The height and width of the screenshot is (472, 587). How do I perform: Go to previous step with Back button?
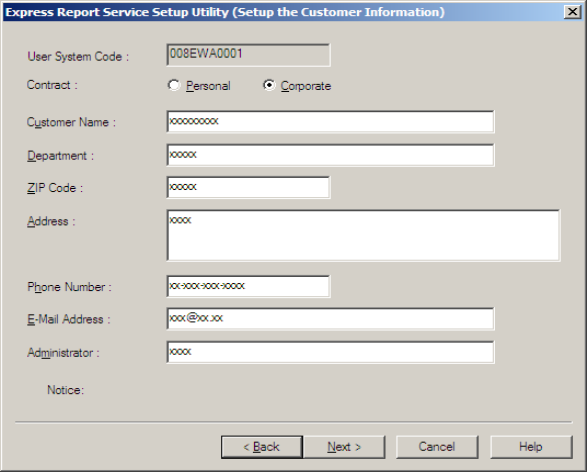(x=262, y=447)
